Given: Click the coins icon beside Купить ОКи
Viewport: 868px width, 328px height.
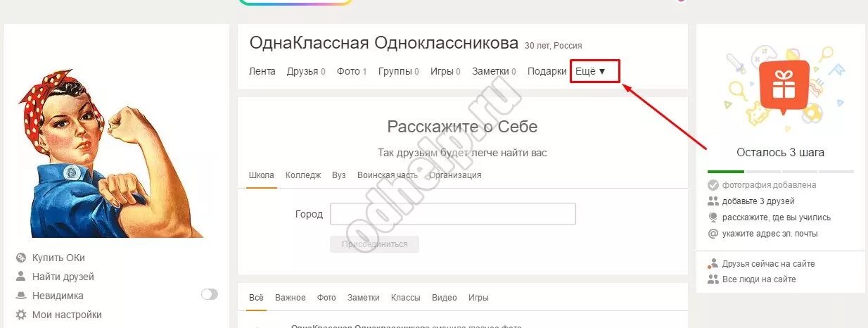Looking at the screenshot, I should pyautogui.click(x=21, y=258).
